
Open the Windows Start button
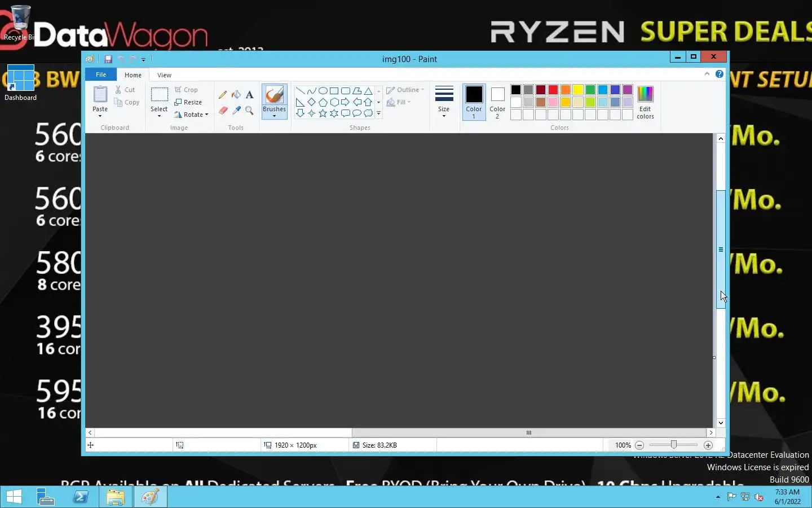tap(14, 497)
